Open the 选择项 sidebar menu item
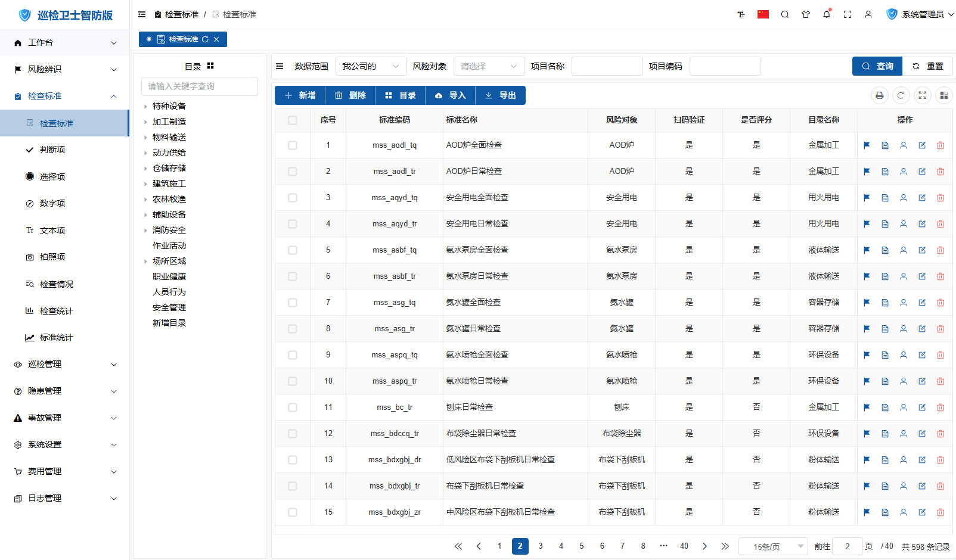The image size is (956, 560). (x=64, y=177)
